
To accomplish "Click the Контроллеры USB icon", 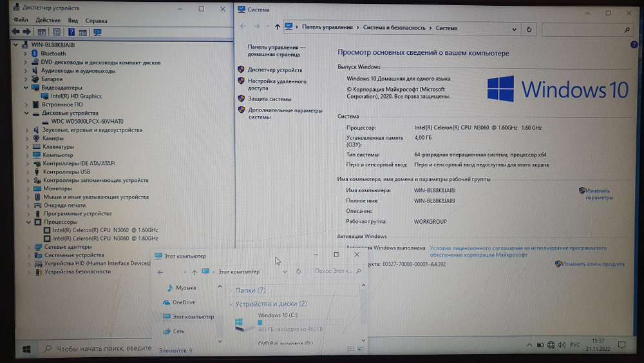I will pos(37,172).
